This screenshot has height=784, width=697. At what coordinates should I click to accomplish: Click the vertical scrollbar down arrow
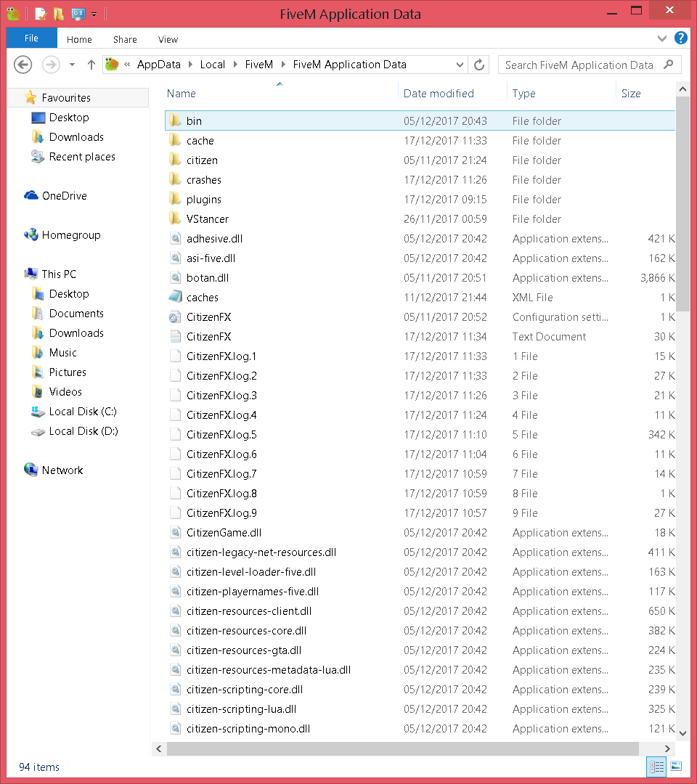coord(682,733)
